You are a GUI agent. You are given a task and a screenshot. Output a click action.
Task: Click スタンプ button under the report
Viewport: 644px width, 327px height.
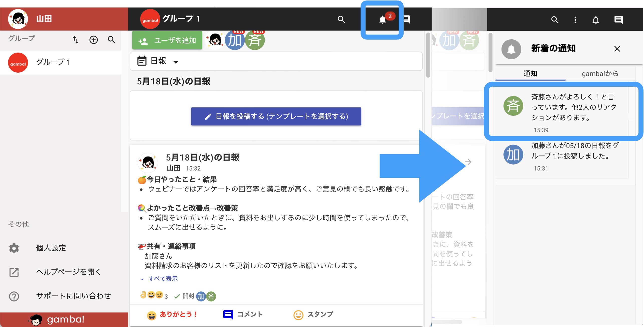313,315
